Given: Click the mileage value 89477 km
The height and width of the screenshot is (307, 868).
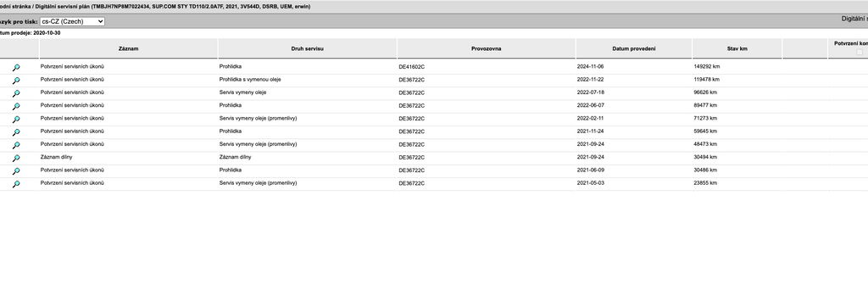Looking at the screenshot, I should point(705,105).
